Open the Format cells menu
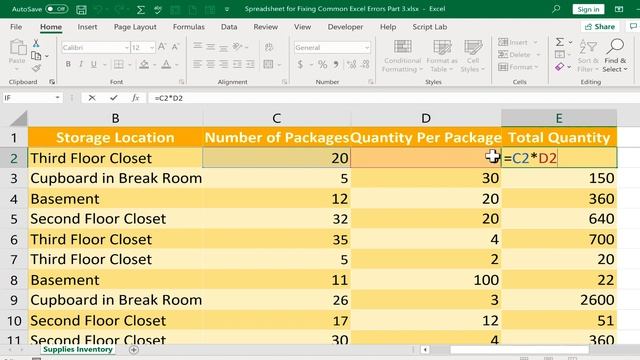This screenshot has width=640, height=360. coord(518,67)
